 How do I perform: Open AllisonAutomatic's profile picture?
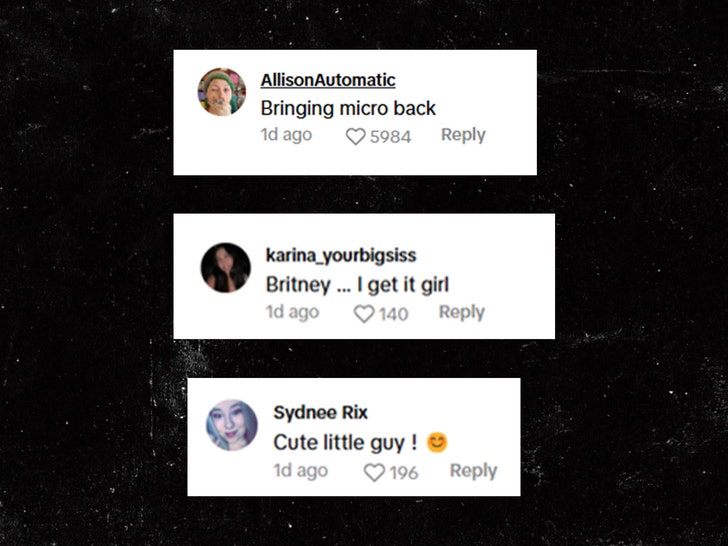tap(222, 91)
